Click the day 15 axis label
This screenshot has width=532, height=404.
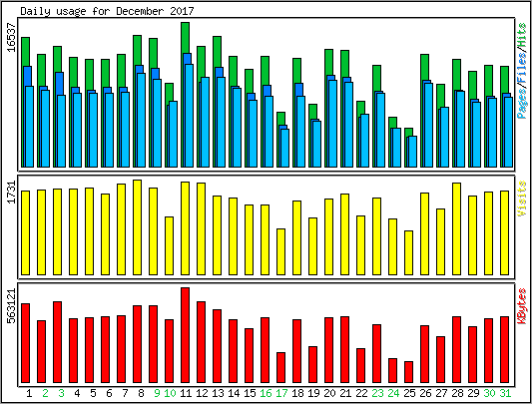(250, 393)
